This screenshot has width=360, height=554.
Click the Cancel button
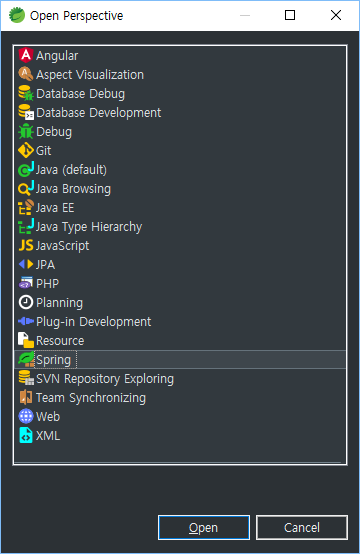pyautogui.click(x=302, y=528)
